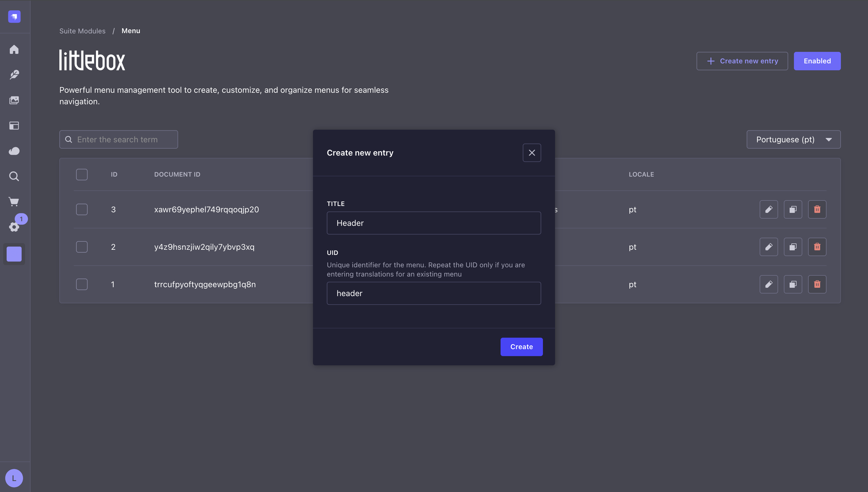
Task: Check the select-all header checkbox
Action: [82, 174]
